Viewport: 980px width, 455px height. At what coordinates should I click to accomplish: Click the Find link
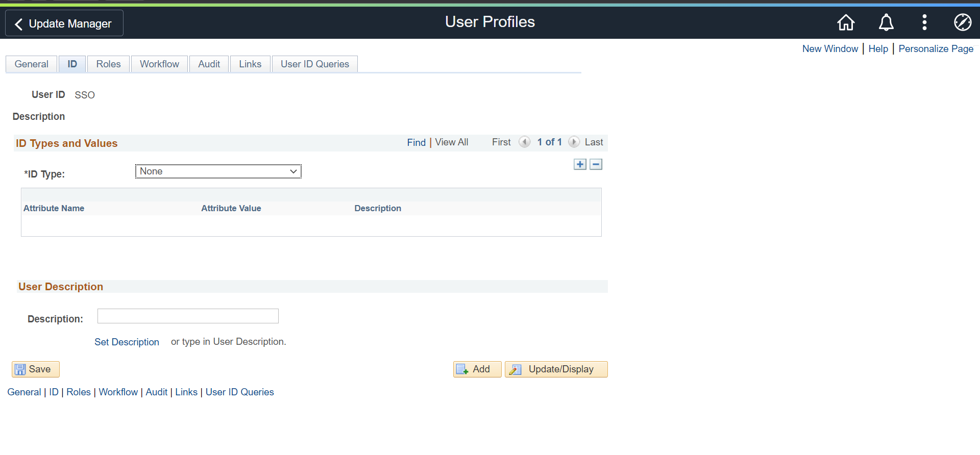(x=416, y=142)
